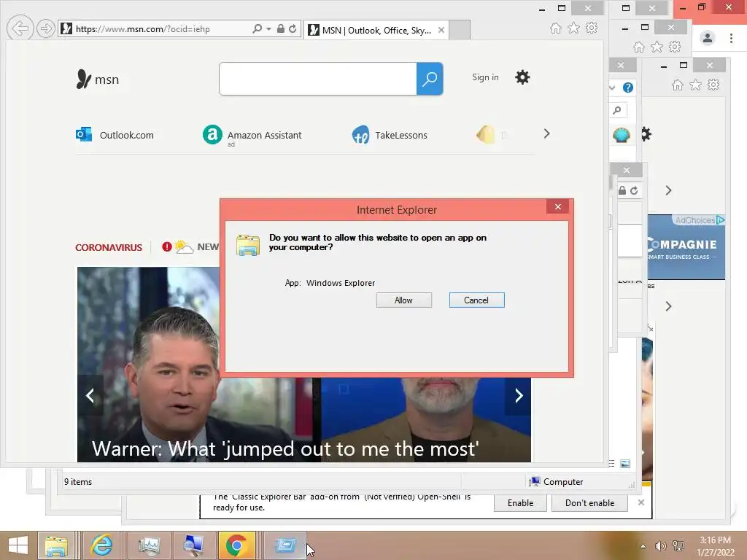
Task: Open the TakeLessons shortcut
Action: tap(390, 135)
